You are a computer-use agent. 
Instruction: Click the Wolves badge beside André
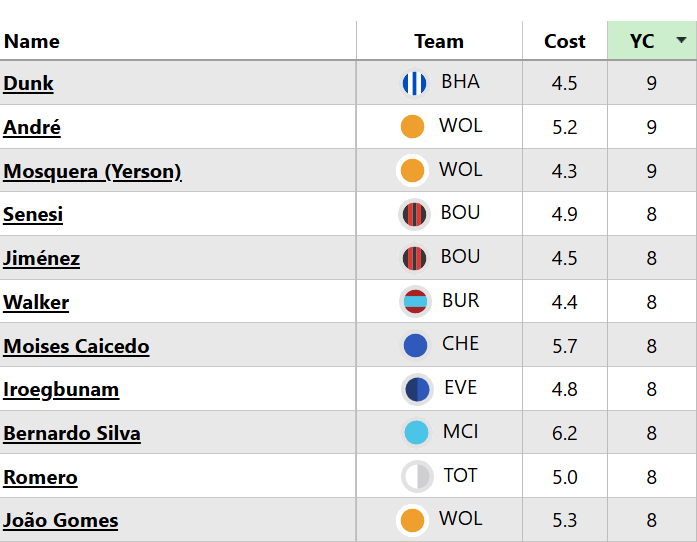click(x=412, y=127)
